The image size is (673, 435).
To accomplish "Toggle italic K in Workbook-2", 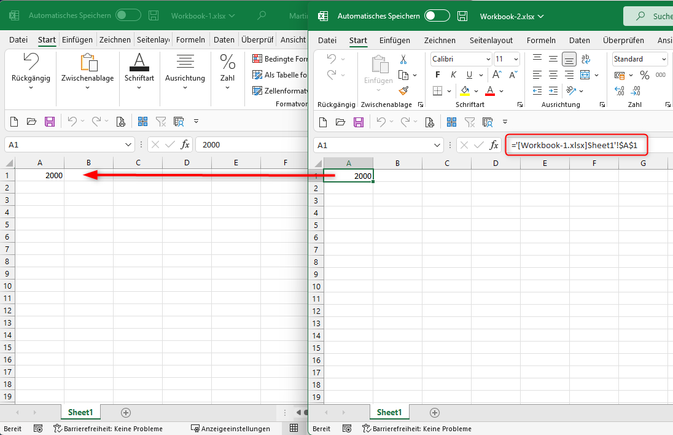I will [453, 75].
